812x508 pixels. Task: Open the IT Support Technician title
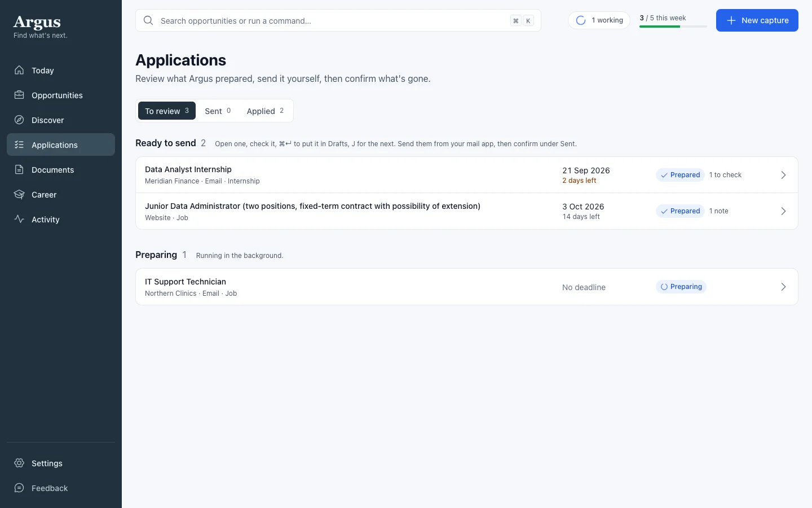[186, 282]
